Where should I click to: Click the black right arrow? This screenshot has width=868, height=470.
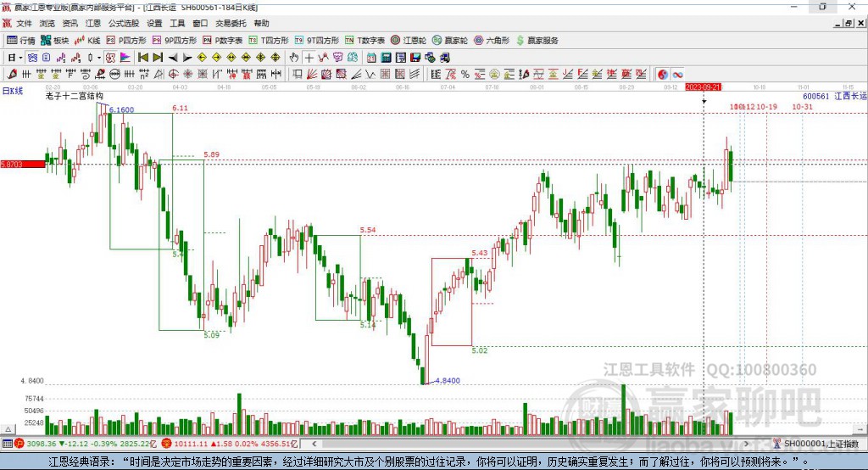coord(187,58)
